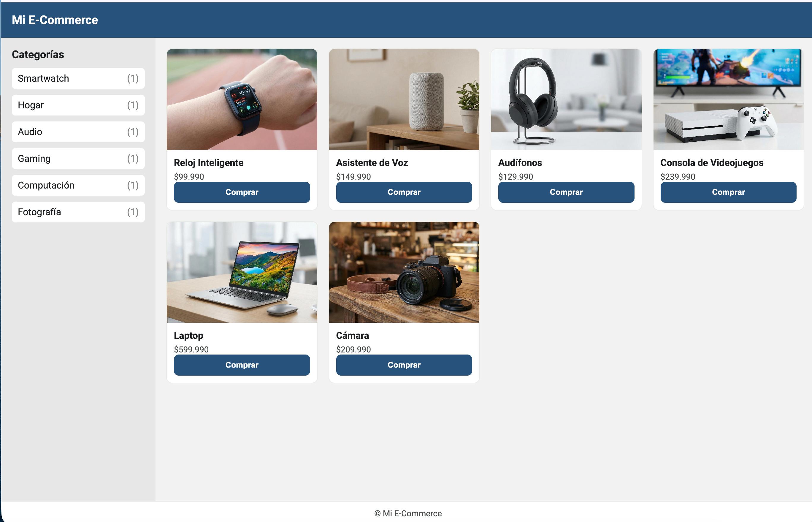Click the Consola de Videojuegos title
This screenshot has height=522, width=812.
(x=712, y=163)
